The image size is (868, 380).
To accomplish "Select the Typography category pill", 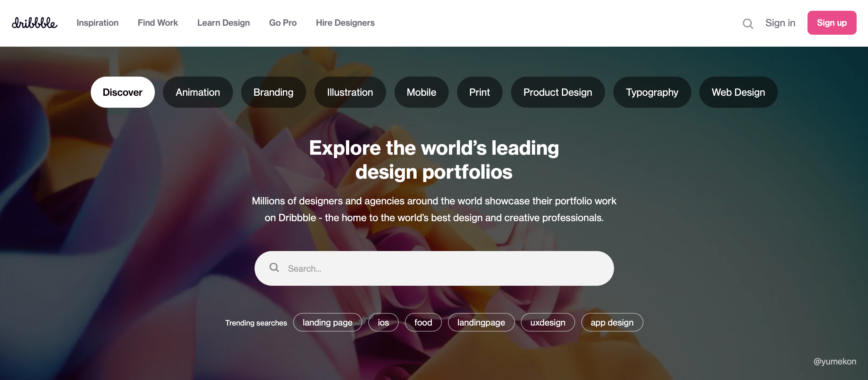I will [651, 92].
